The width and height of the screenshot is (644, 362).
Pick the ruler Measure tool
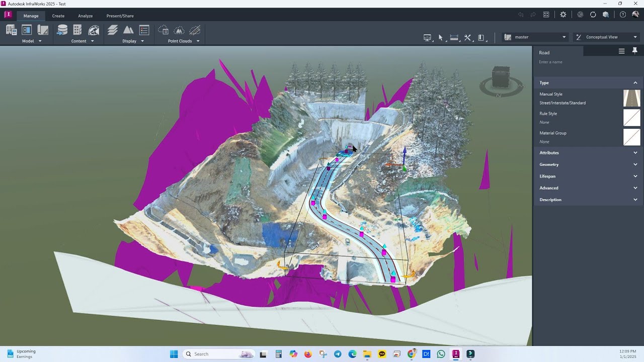coord(454,37)
